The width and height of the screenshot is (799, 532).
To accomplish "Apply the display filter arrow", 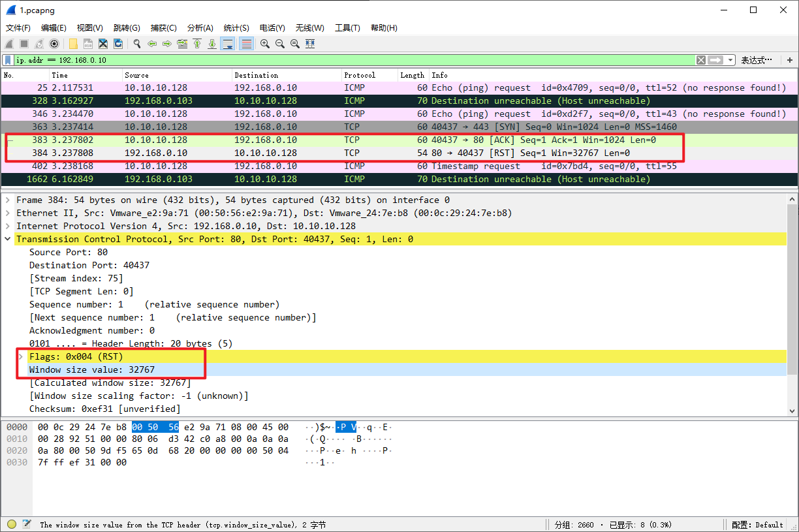I will point(715,60).
